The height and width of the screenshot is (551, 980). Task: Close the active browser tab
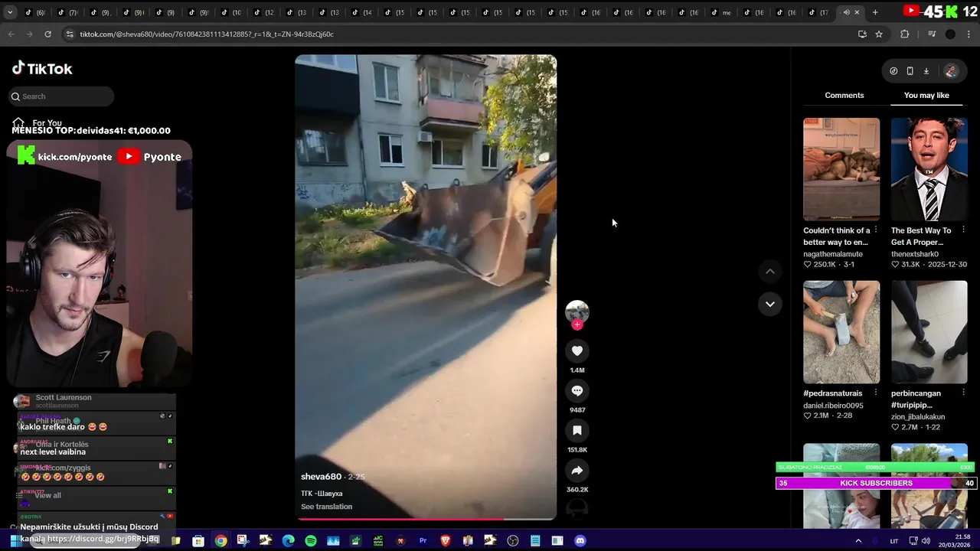pos(857,12)
